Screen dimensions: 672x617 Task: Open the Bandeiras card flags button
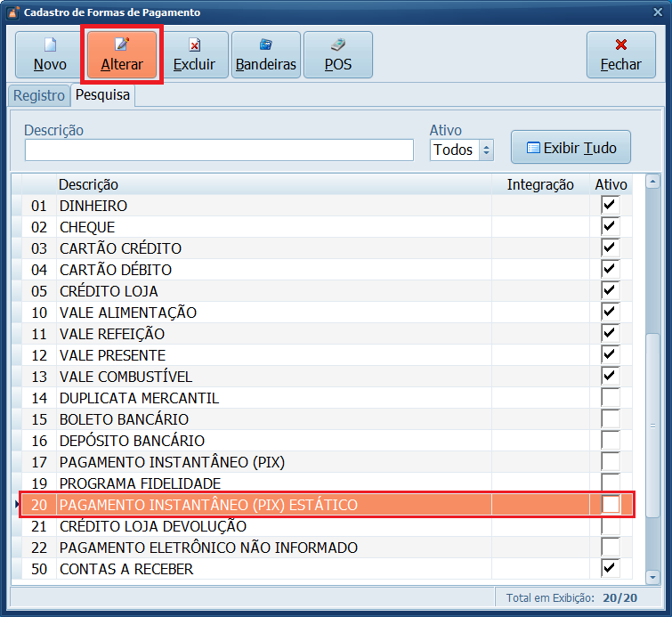point(266,55)
